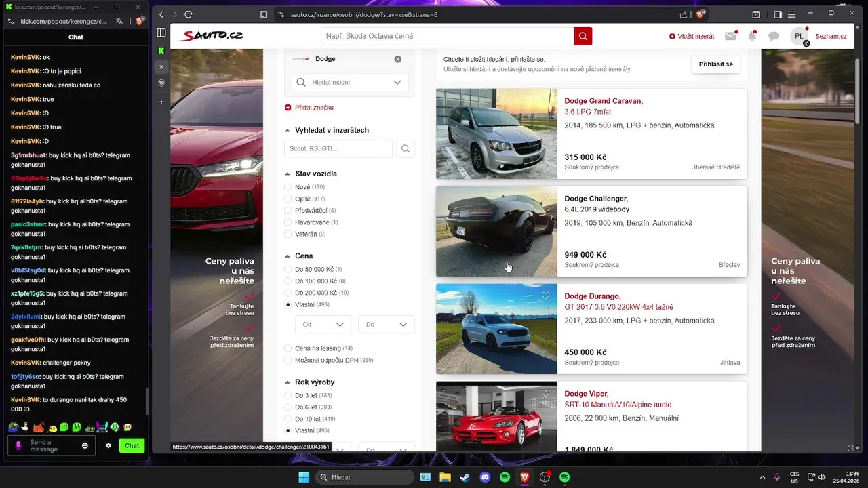Select the Do 200 000 Kč price option
This screenshot has height=488, width=868.
pos(288,293)
